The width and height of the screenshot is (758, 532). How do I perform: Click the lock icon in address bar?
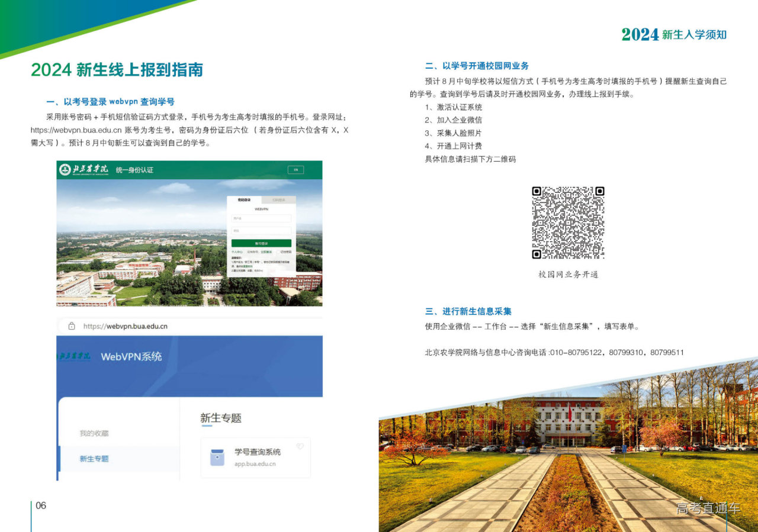72,326
